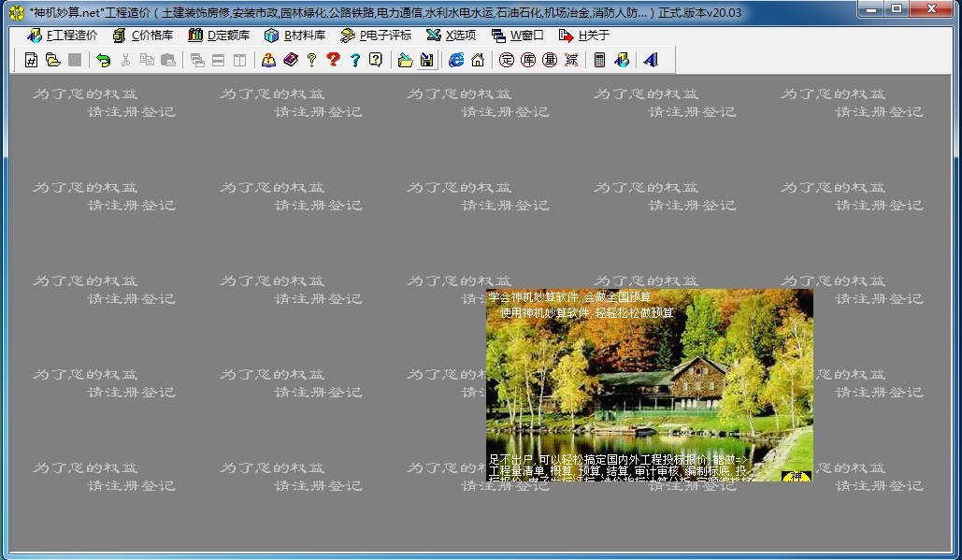The width and height of the screenshot is (962, 560).
Task: Click the purple help book icon
Action: [290, 60]
